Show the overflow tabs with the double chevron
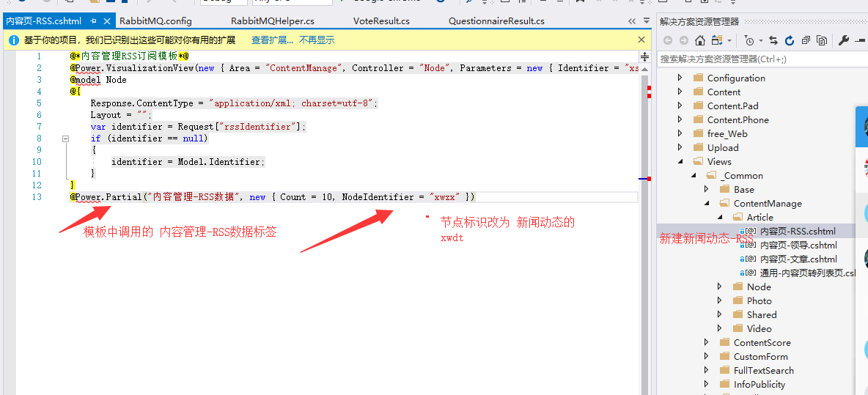This screenshot has height=395, width=868. 632,21
